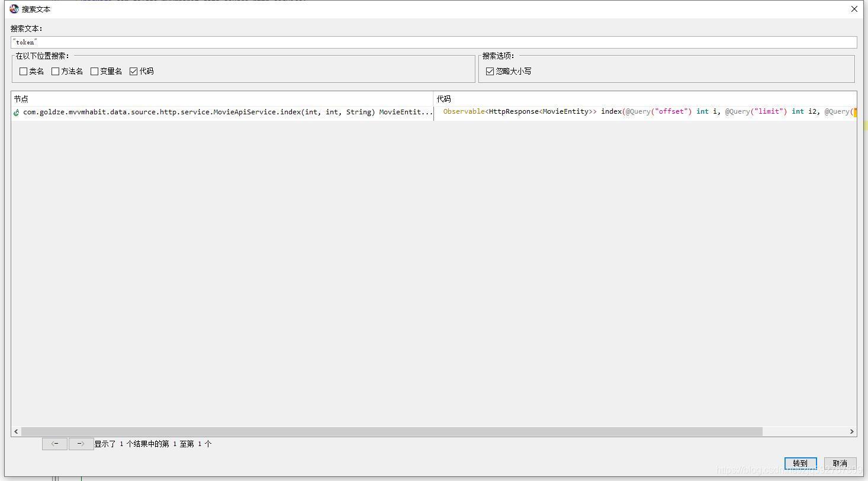Click the Observable code snippet cell
Image resolution: width=868 pixels, height=481 pixels.
point(645,112)
